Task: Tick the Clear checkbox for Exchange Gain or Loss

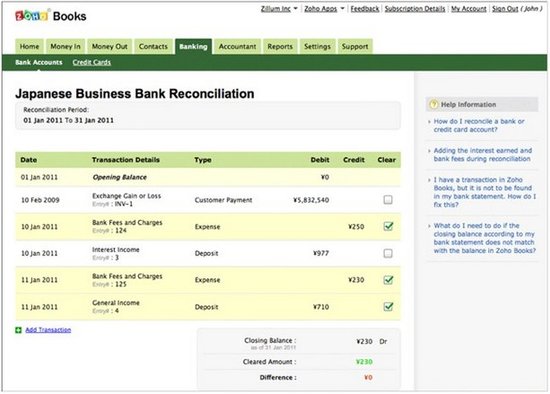Action: [388, 200]
